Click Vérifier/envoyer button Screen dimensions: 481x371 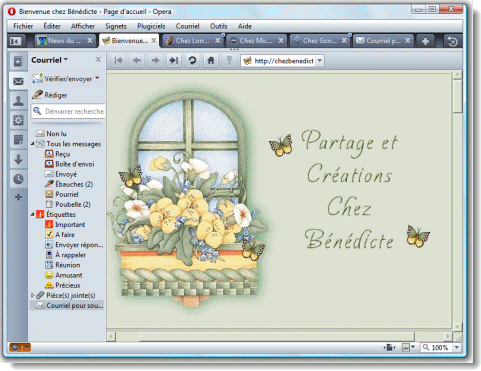click(62, 79)
